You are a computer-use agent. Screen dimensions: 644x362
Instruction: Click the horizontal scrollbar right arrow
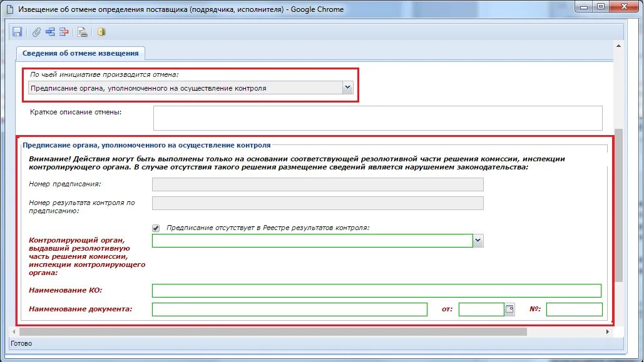pyautogui.click(x=608, y=331)
